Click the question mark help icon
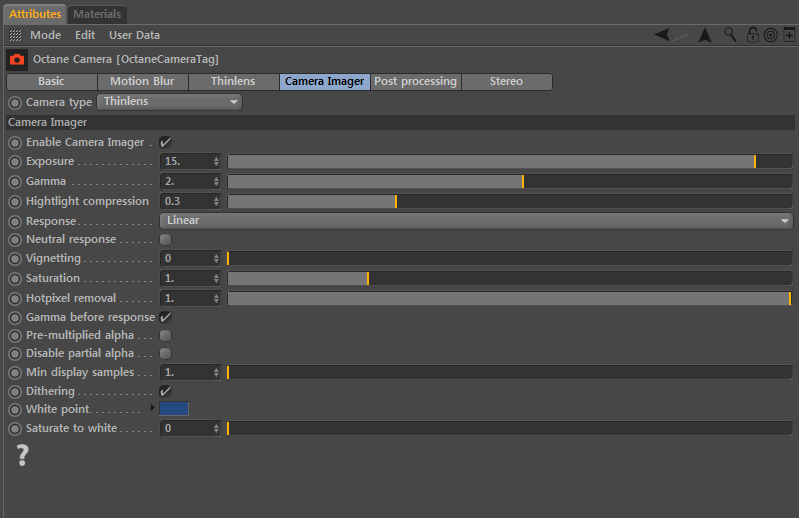The image size is (799, 518). 22,456
